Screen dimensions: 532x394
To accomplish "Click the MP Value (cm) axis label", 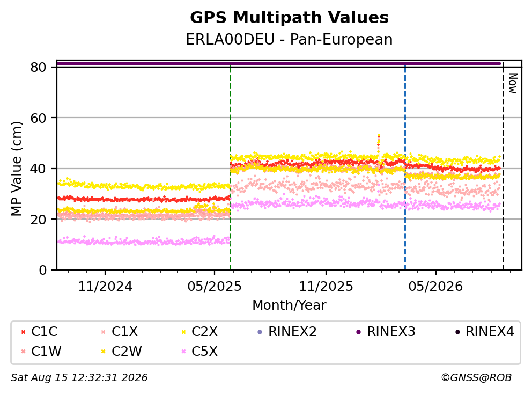I will [x=16, y=169].
